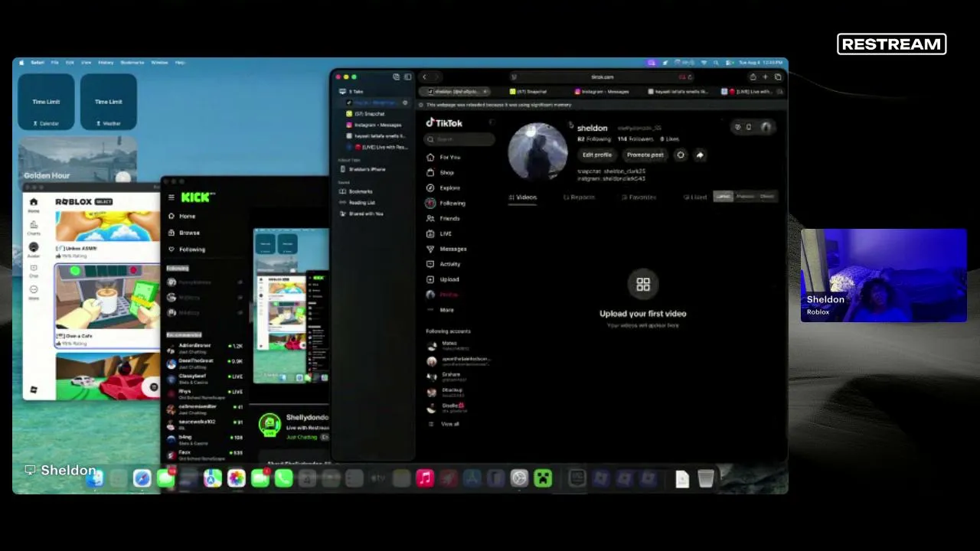The height and width of the screenshot is (551, 980).
Task: Open the Bookmarks menu in menu bar
Action: (132, 63)
